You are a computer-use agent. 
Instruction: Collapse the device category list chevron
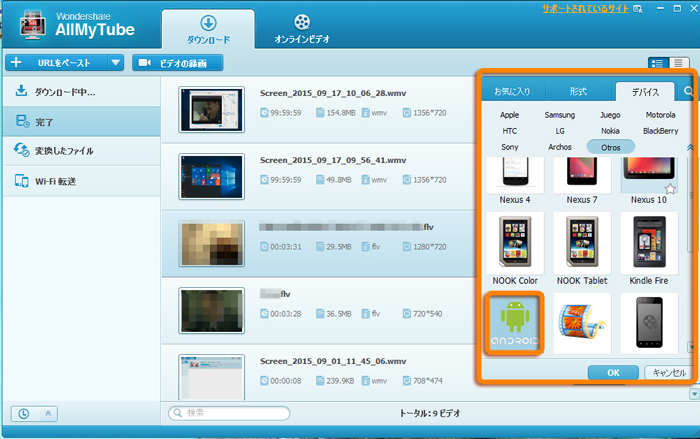point(690,147)
